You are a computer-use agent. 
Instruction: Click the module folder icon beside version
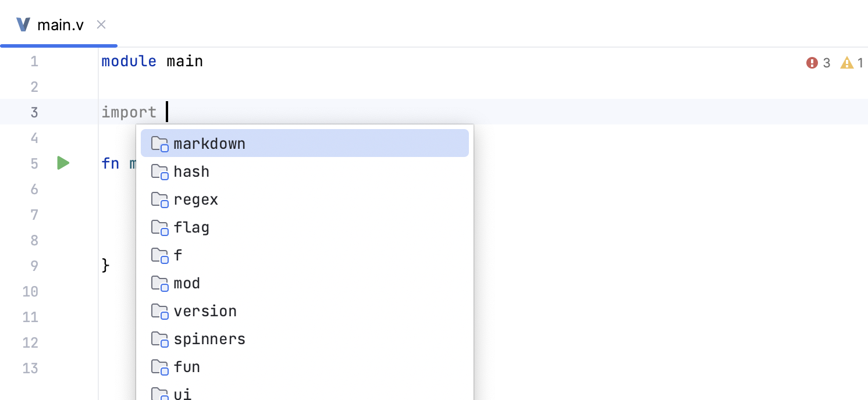pos(159,311)
